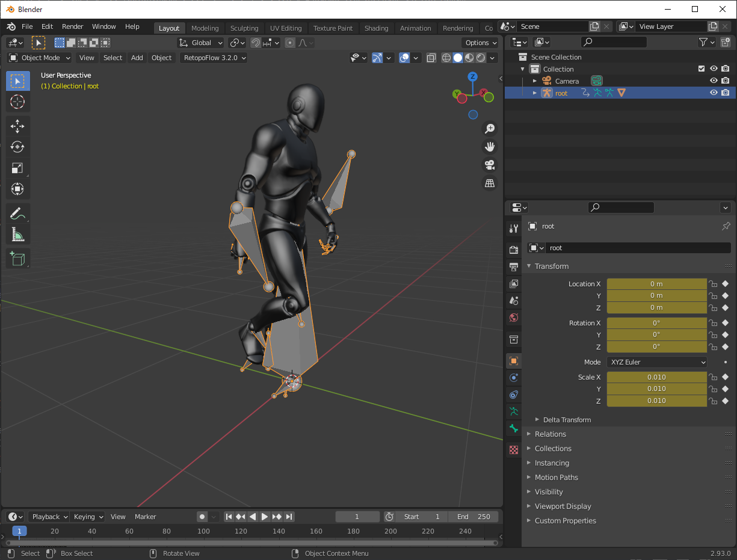Viewport: 737px width, 560px height.
Task: Click the pin icon in the Properties editor
Action: [726, 226]
